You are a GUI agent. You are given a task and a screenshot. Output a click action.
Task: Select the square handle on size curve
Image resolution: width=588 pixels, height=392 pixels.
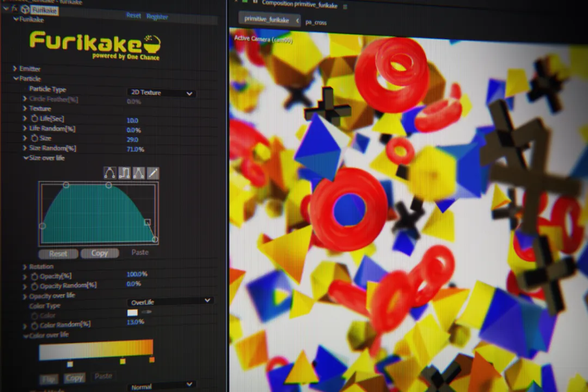coord(148,222)
